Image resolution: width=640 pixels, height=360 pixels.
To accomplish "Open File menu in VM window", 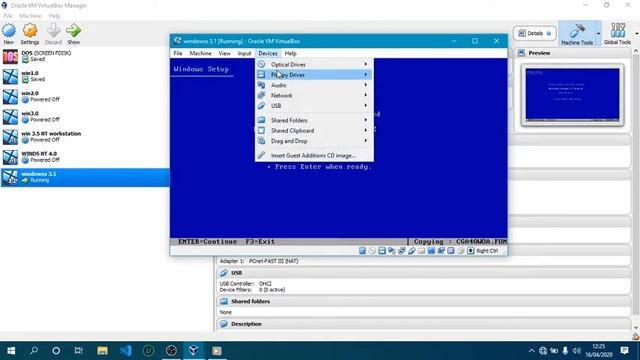I will pos(178,53).
